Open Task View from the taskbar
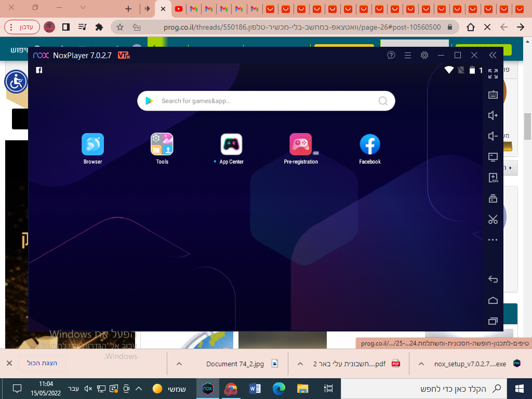532x399 pixels. [x=328, y=389]
